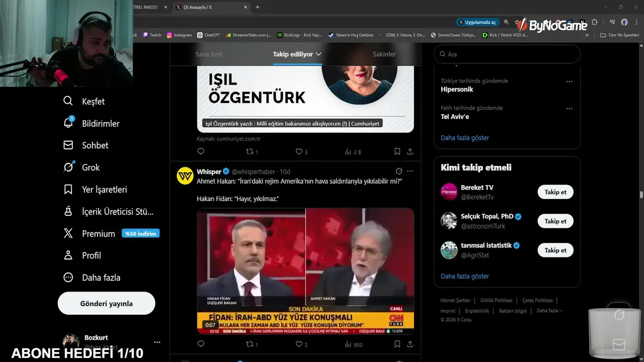Image resolution: width=644 pixels, height=362 pixels.
Task: Open Instagram bookmark
Action: (x=179, y=35)
